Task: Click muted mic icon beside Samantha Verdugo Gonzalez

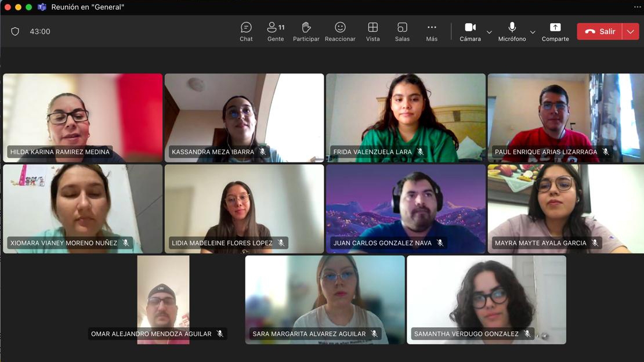Action: click(x=527, y=334)
